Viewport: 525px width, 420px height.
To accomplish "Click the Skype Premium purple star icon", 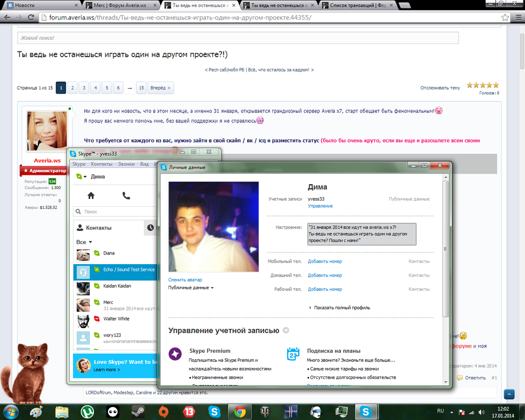I will coord(175,354).
